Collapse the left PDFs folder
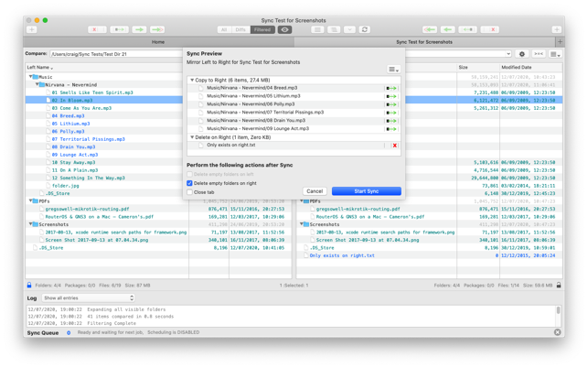 [x=31, y=201]
